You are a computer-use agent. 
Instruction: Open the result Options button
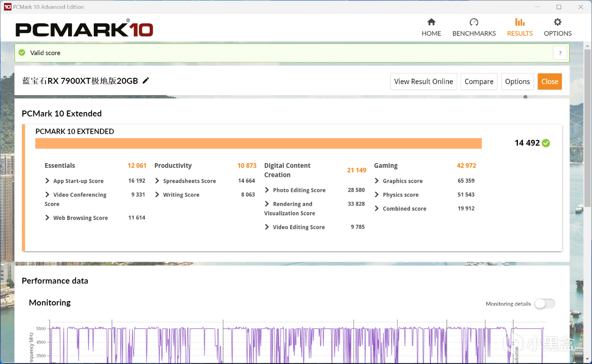tap(517, 82)
